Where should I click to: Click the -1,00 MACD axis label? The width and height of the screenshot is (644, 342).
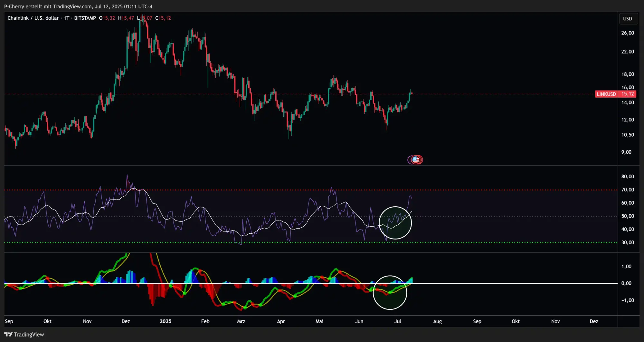628,300
